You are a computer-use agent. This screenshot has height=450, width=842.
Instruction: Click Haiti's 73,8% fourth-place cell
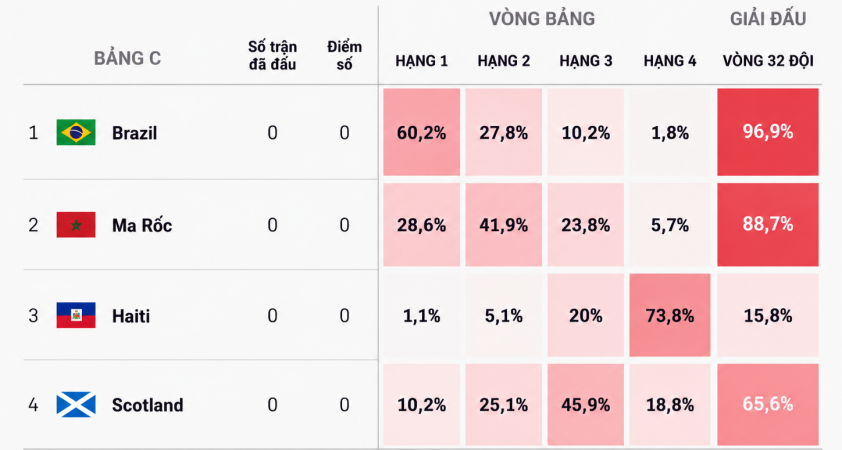click(670, 315)
